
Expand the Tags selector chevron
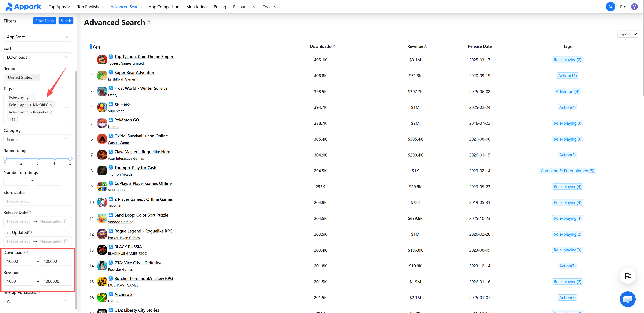[67, 108]
